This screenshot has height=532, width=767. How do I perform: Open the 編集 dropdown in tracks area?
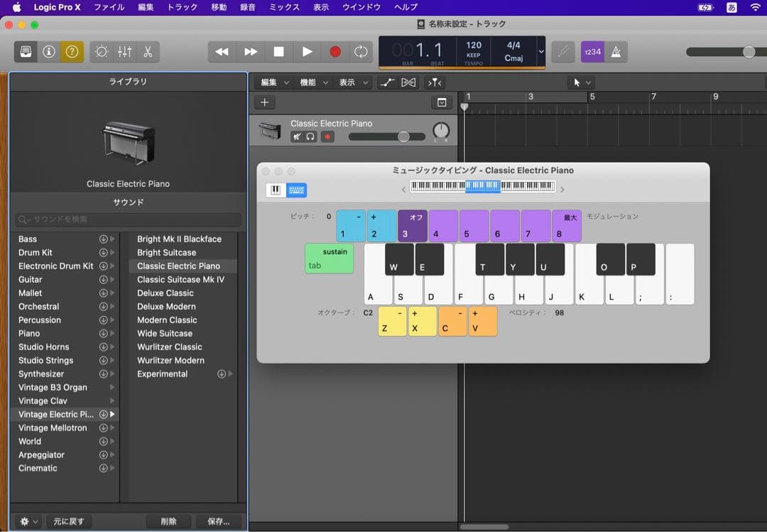click(274, 82)
